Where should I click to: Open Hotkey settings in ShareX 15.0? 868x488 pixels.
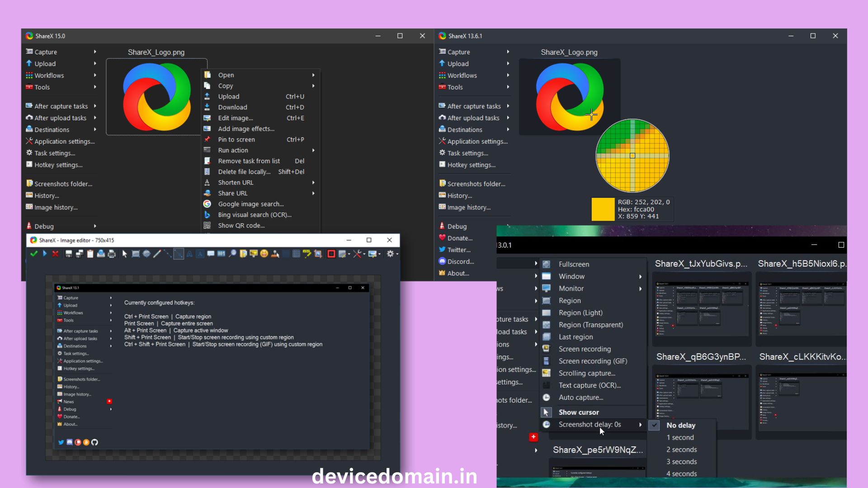(58, 165)
